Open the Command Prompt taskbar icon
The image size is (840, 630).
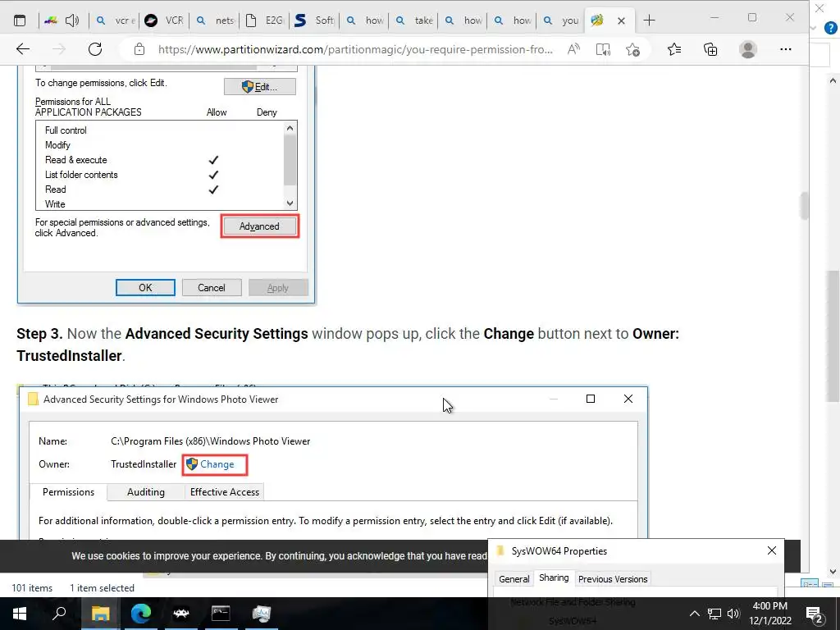tap(221, 614)
